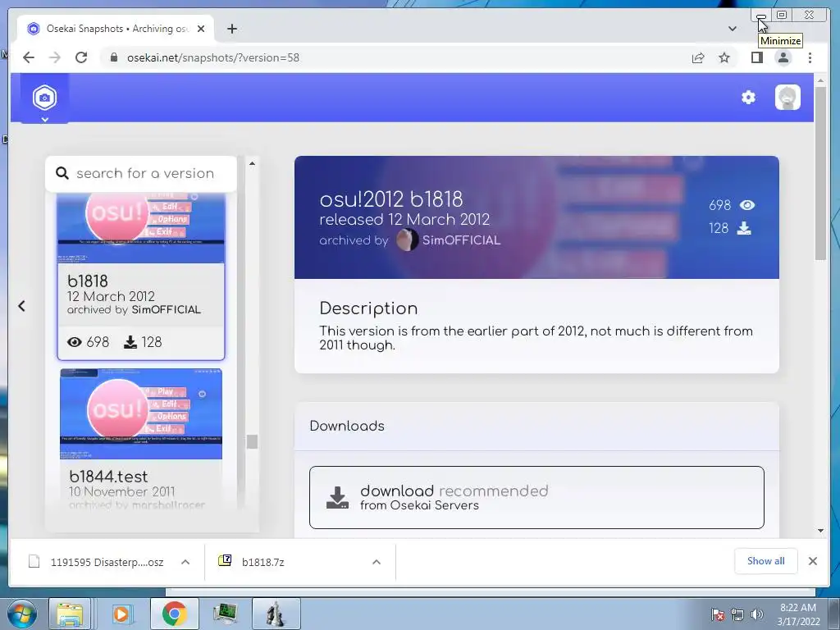Click 'released 12 March 2012' text
This screenshot has height=630, width=840.
coord(404,220)
